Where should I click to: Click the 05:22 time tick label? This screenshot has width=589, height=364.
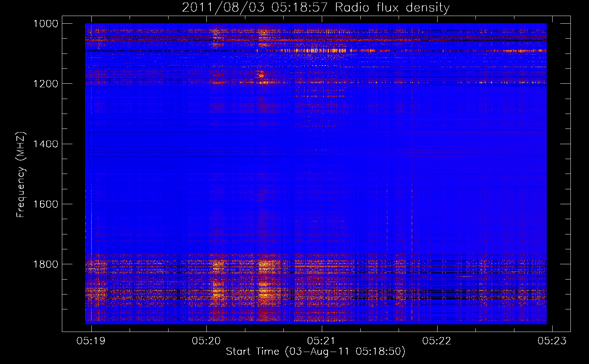[437, 341]
